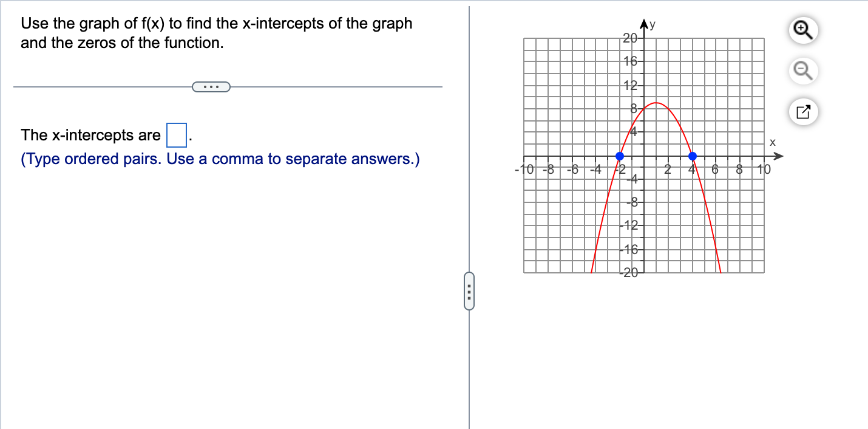868x429 pixels.
Task: Click the ordered pairs instruction text
Action: (x=220, y=159)
